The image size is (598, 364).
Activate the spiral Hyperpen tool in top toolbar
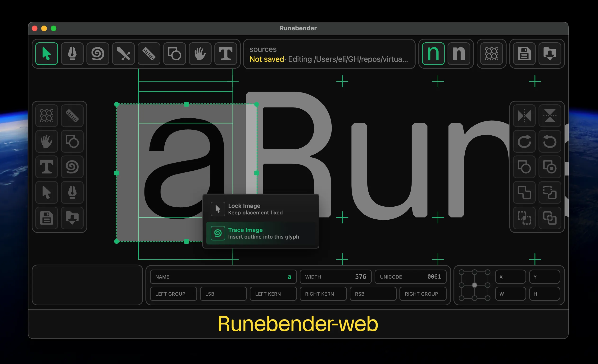click(98, 53)
